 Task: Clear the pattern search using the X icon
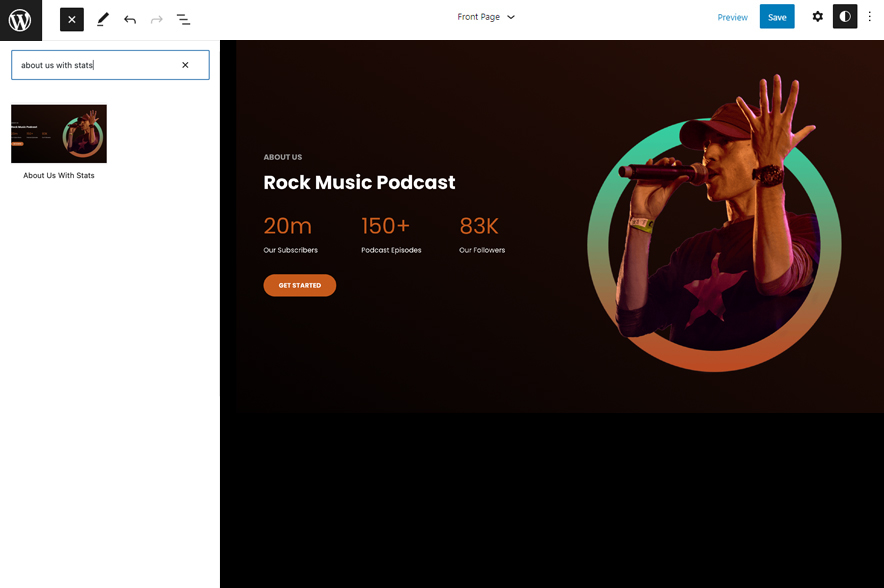[185, 64]
